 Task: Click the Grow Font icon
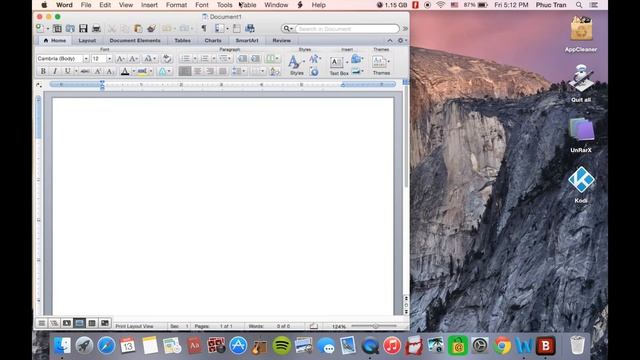tap(120, 59)
